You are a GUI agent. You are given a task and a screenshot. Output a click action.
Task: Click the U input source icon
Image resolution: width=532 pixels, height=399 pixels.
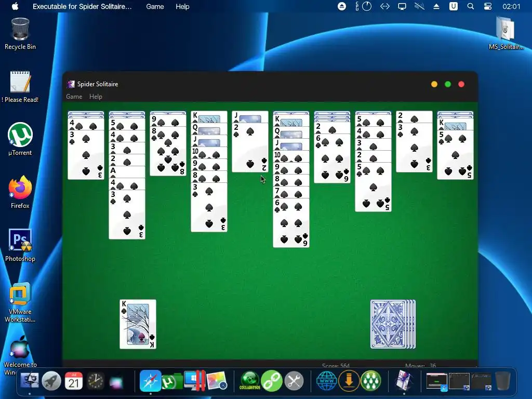pos(453,6)
